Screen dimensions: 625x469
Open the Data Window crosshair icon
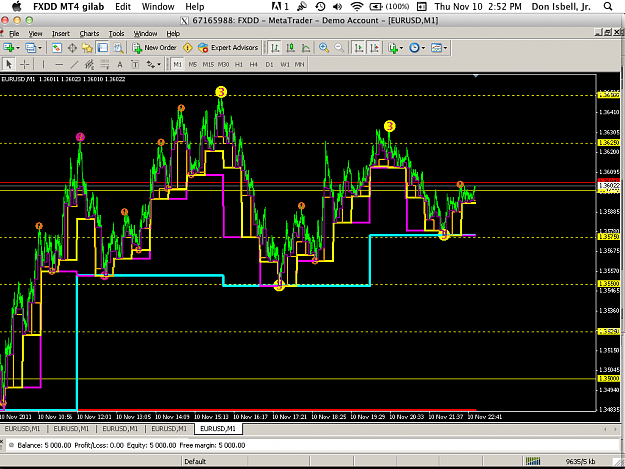(72, 48)
